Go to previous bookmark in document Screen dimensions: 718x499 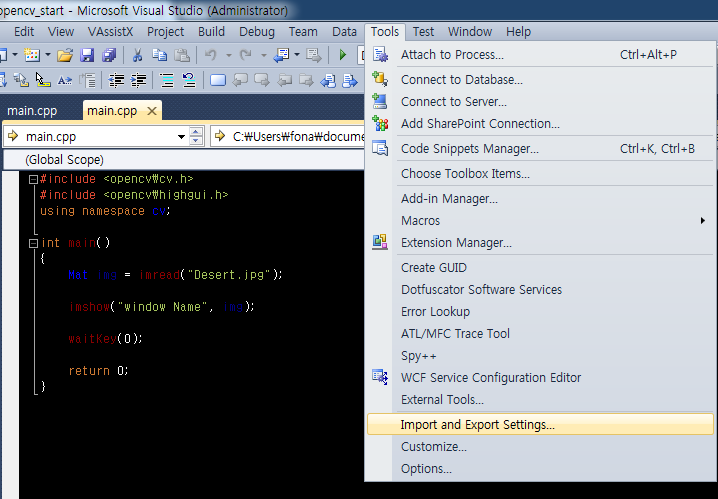(x=328, y=81)
